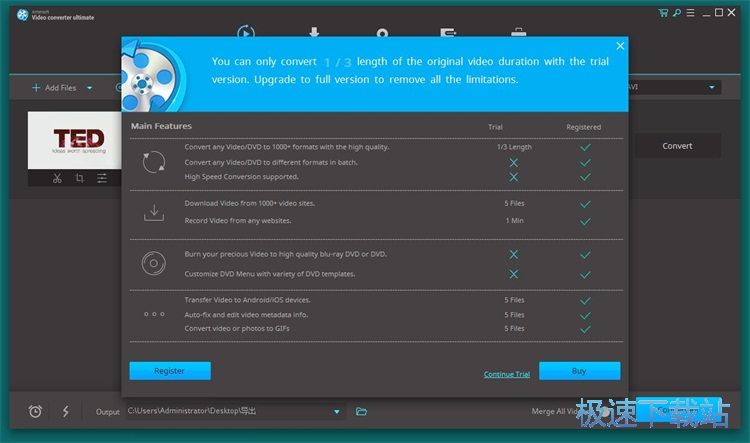This screenshot has height=443, width=750.
Task: Click the Trial column header
Action: [x=495, y=127]
